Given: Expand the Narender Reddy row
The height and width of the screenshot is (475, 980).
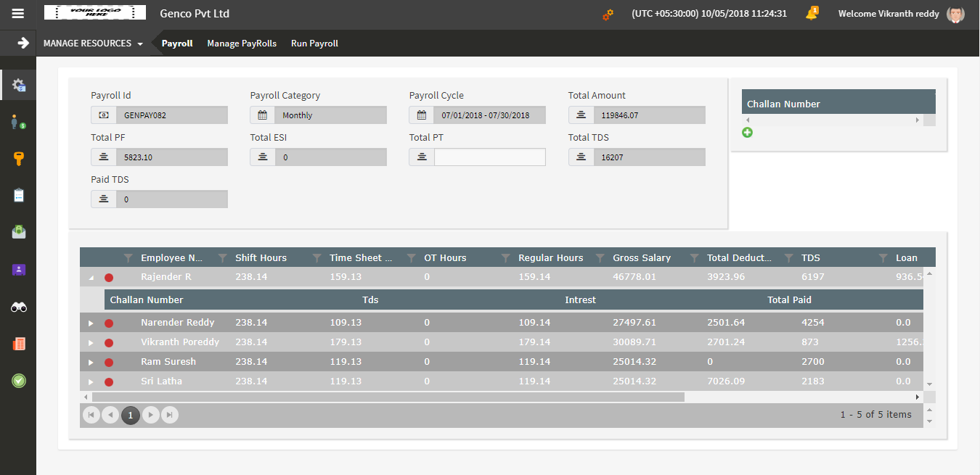Looking at the screenshot, I should pos(91,323).
